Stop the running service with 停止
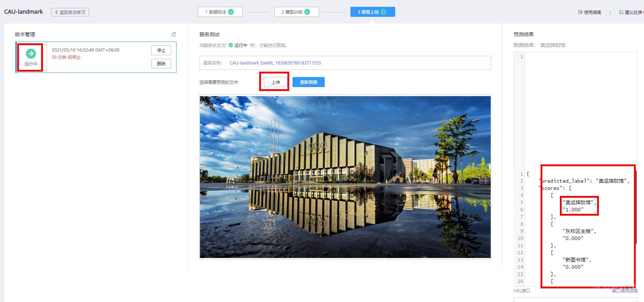The image size is (644, 302). (161, 51)
